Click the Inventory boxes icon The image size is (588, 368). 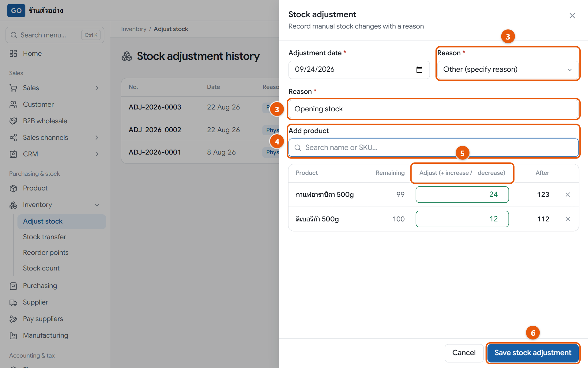pyautogui.click(x=13, y=205)
